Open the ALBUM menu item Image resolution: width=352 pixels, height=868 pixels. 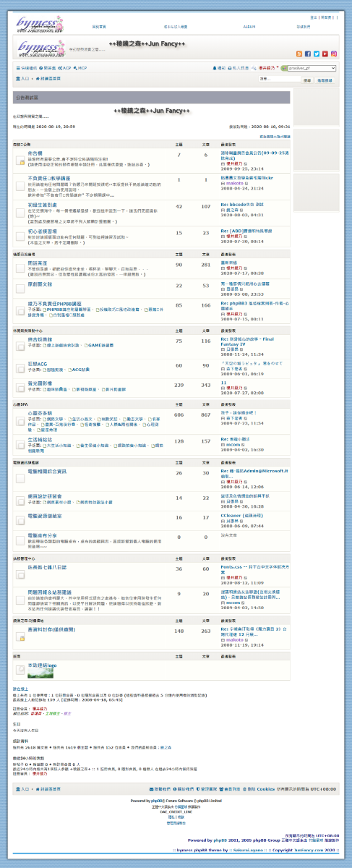coord(249,27)
